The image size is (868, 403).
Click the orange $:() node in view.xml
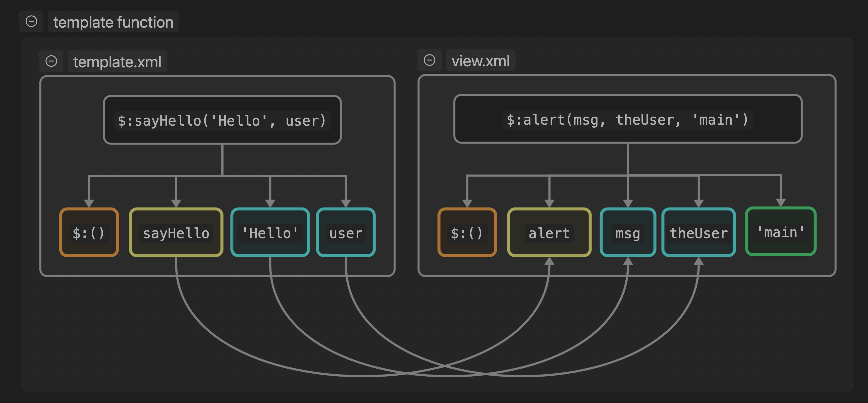(x=467, y=232)
